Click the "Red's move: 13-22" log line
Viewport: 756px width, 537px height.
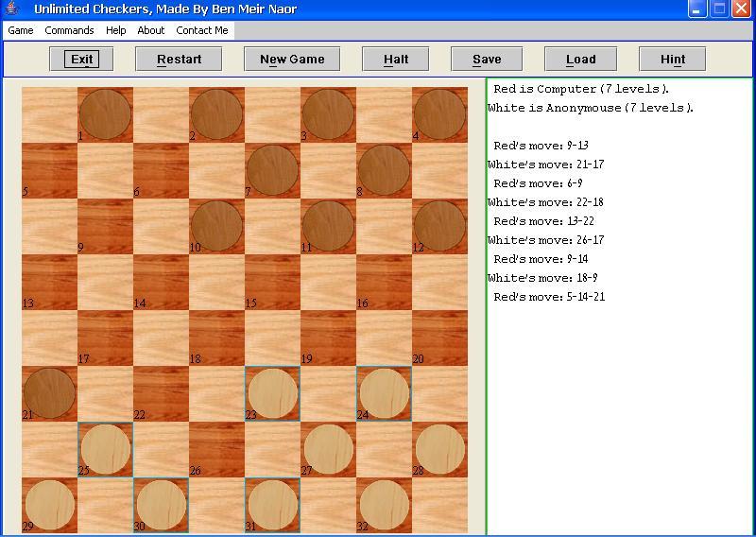point(544,221)
